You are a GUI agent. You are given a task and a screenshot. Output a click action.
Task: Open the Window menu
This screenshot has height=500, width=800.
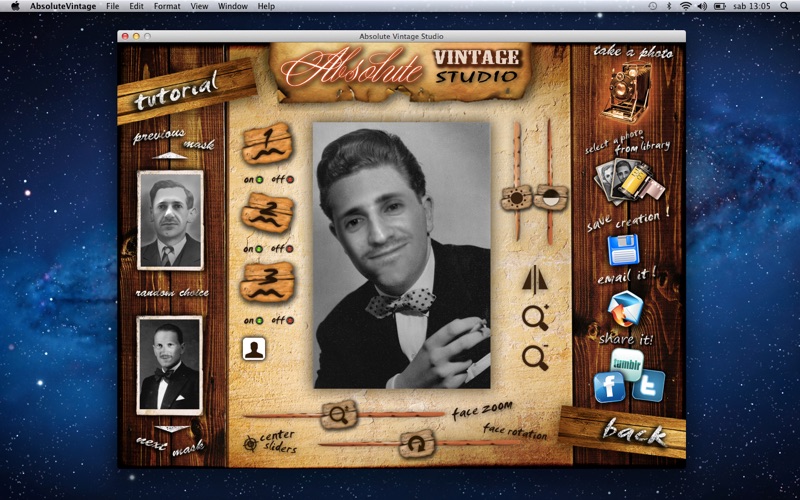233,6
